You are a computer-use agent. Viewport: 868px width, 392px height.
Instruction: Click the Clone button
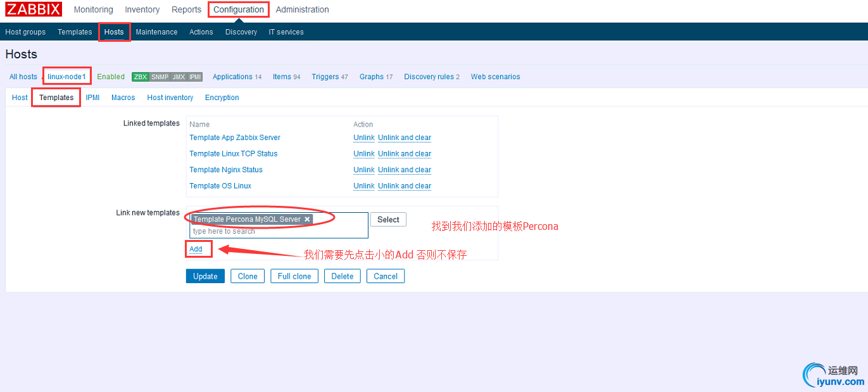point(248,276)
